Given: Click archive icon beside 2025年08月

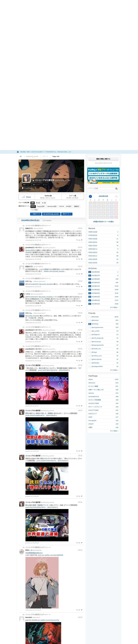Looking at the screenshot, I should 90,272.
